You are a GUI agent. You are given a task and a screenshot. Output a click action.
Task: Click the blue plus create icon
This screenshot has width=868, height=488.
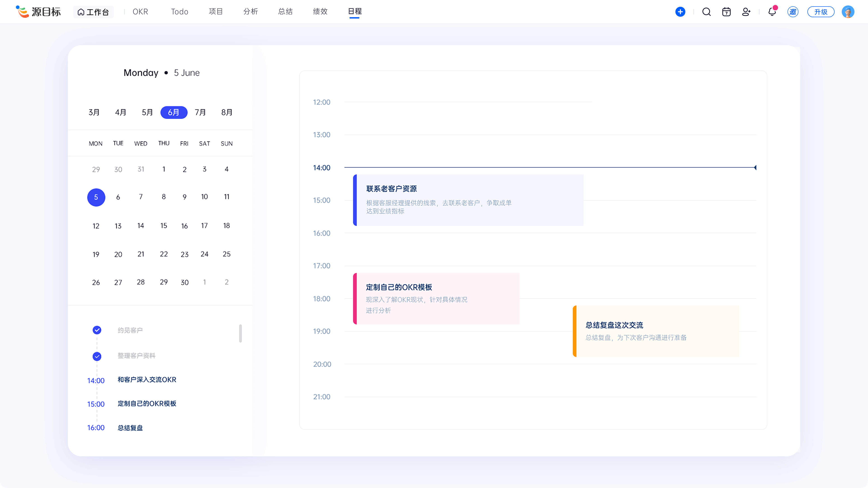point(680,12)
